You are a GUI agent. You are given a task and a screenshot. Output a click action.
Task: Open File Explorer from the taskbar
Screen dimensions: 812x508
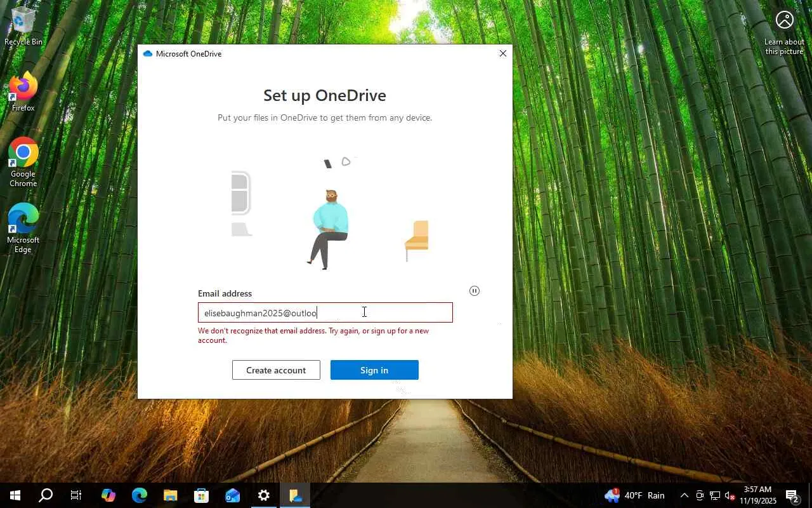[x=170, y=495]
